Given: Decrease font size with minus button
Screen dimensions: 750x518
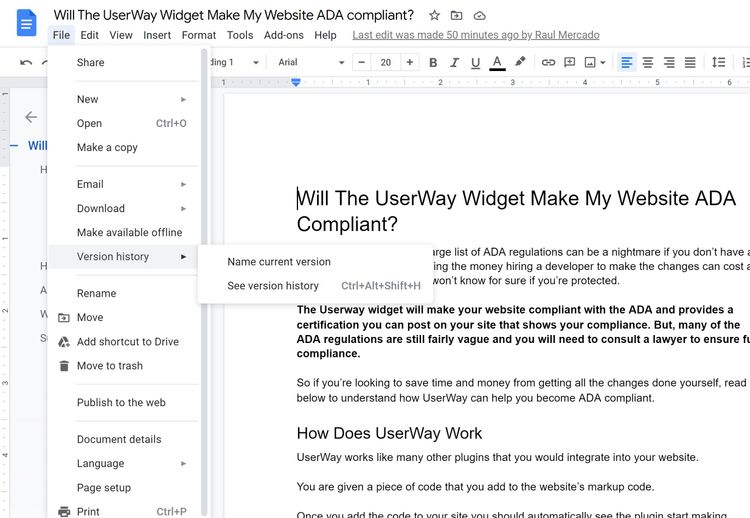Looking at the screenshot, I should (362, 62).
